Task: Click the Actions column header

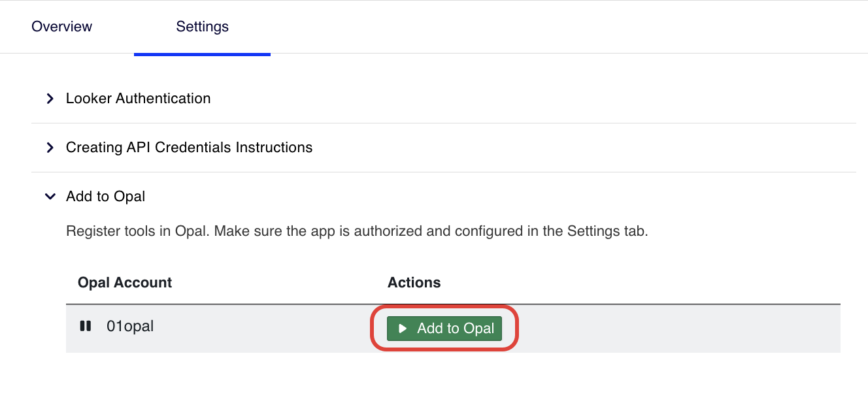Action: coord(414,282)
